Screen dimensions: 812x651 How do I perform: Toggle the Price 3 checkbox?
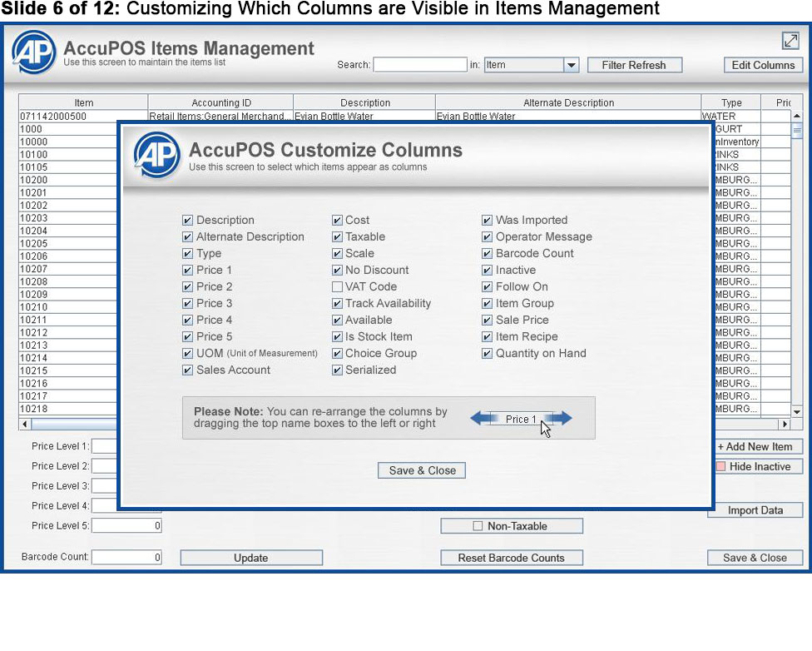[x=187, y=303]
